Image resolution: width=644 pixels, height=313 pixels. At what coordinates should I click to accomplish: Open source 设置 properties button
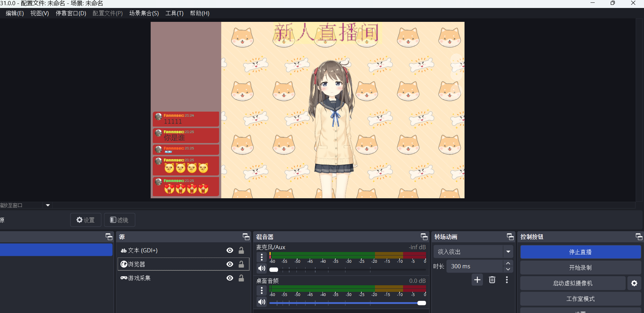[x=86, y=220]
